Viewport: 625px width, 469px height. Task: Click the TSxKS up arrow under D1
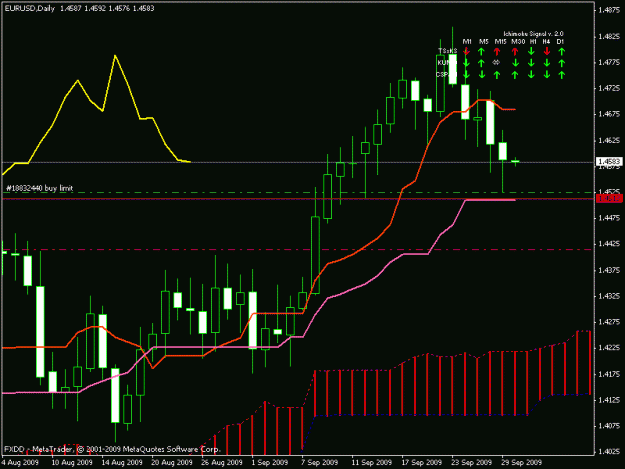click(562, 51)
